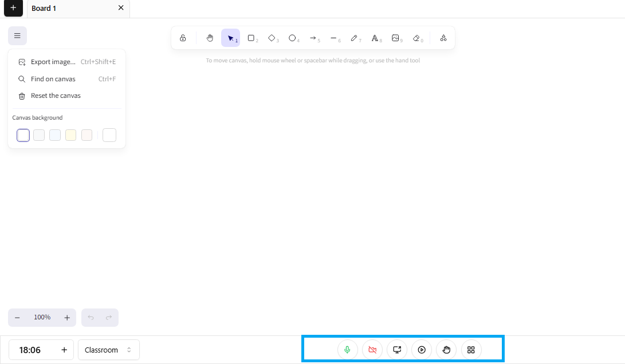Select the pencil Draw tool
The image size is (625, 364).
point(354,38)
